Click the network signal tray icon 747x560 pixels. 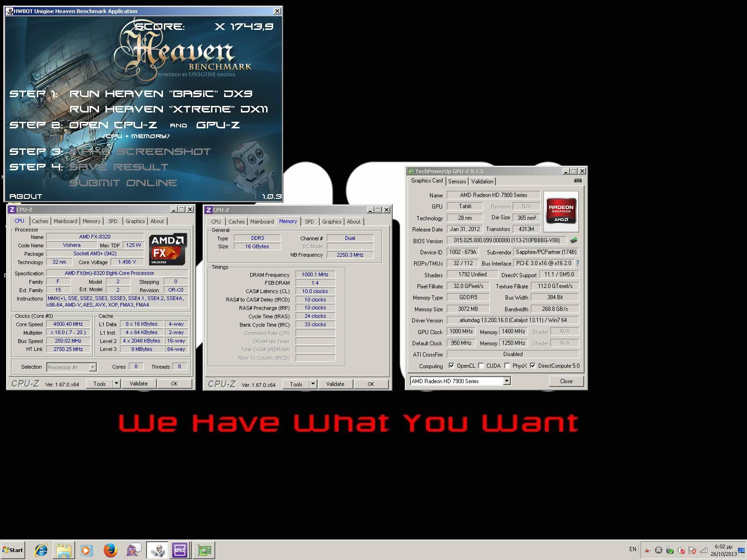click(704, 550)
